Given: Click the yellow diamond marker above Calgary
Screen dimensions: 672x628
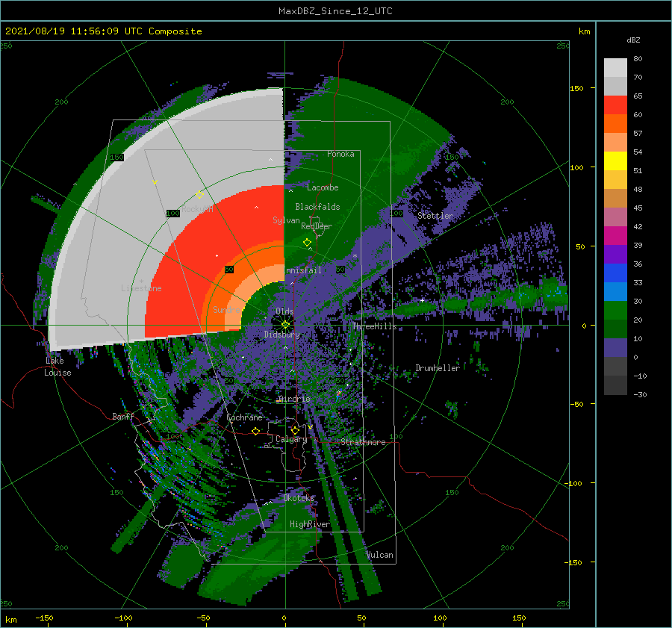Looking at the screenshot, I should [295, 430].
